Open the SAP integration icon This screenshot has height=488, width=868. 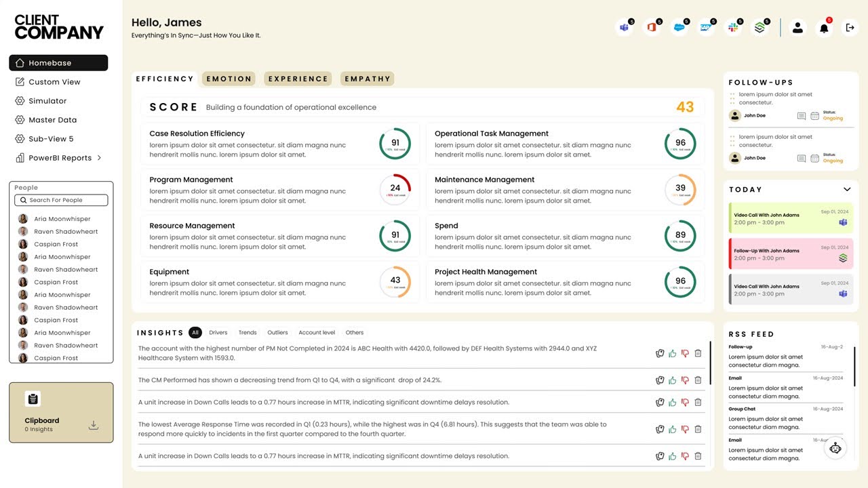706,28
